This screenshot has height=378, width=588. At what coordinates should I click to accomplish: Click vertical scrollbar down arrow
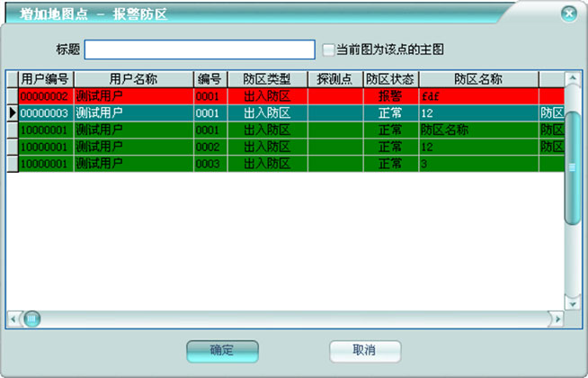coord(572,302)
